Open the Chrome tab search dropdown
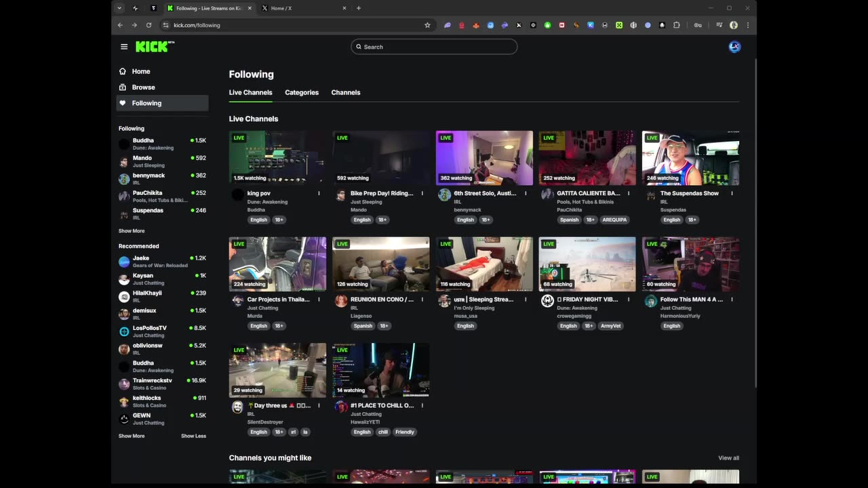868x488 pixels. (x=119, y=8)
